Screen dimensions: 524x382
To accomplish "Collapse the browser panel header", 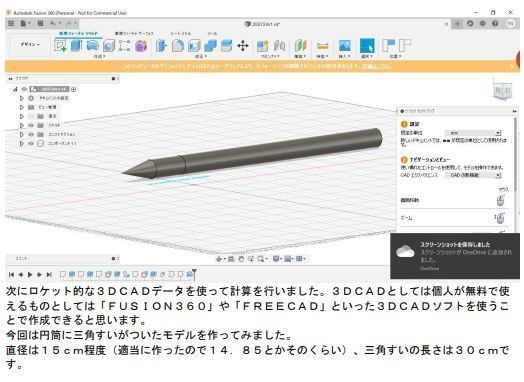I will pyautogui.click(x=10, y=79).
